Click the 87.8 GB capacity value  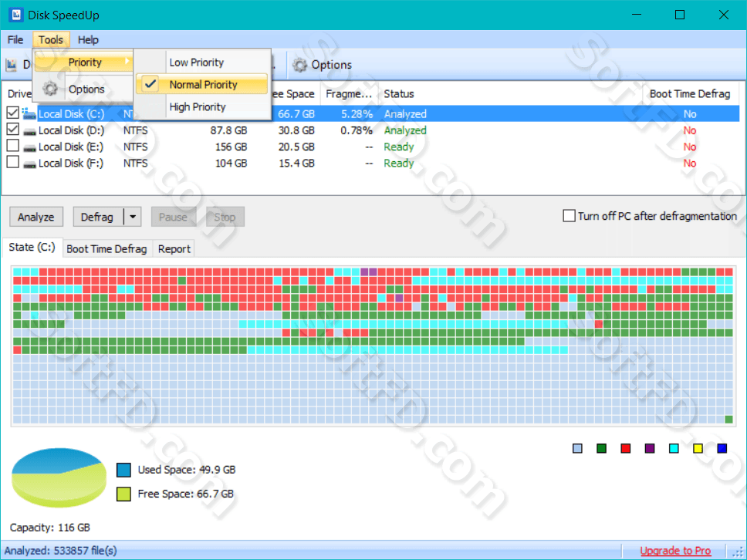[x=228, y=130]
